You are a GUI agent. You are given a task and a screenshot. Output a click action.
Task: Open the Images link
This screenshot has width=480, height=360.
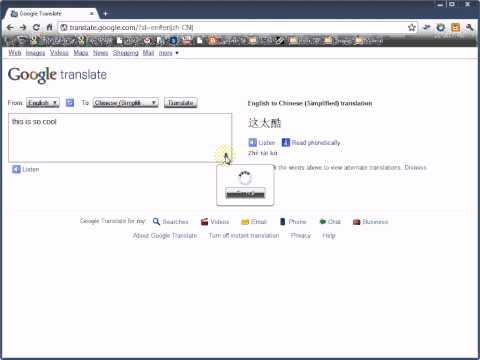[35, 53]
